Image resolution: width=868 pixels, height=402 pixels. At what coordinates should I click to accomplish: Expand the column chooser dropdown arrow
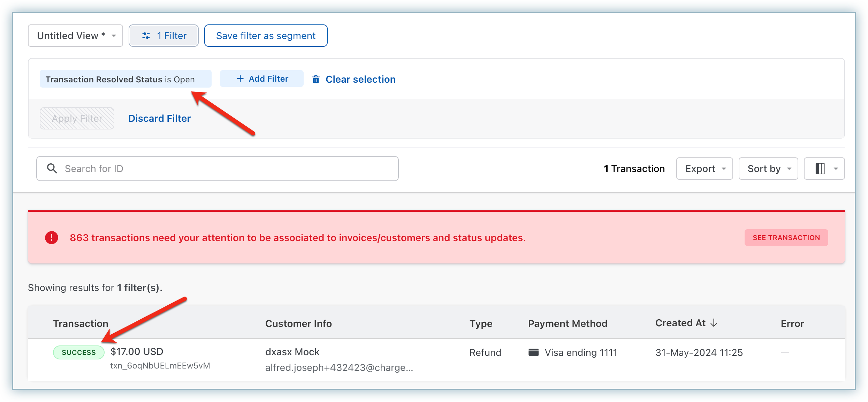(836, 169)
